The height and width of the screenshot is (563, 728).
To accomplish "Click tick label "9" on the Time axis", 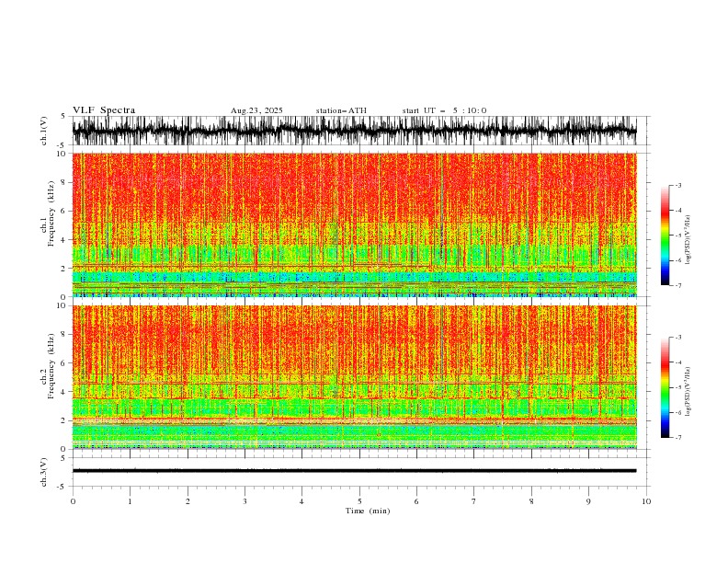I will (588, 501).
